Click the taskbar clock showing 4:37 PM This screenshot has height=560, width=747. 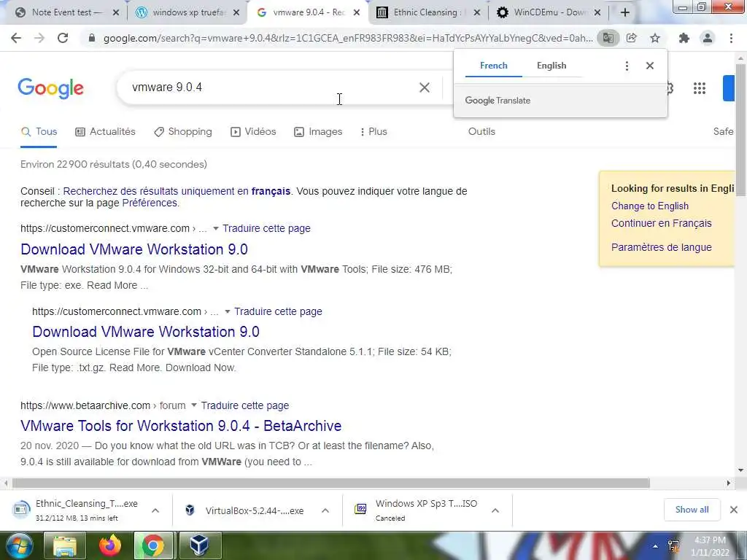coord(710,546)
